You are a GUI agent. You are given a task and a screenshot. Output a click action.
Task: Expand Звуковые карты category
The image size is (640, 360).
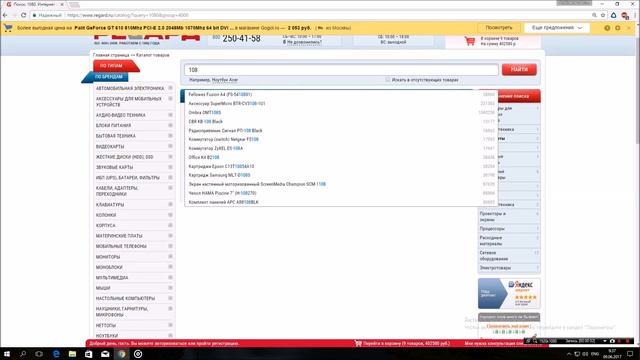click(x=171, y=167)
